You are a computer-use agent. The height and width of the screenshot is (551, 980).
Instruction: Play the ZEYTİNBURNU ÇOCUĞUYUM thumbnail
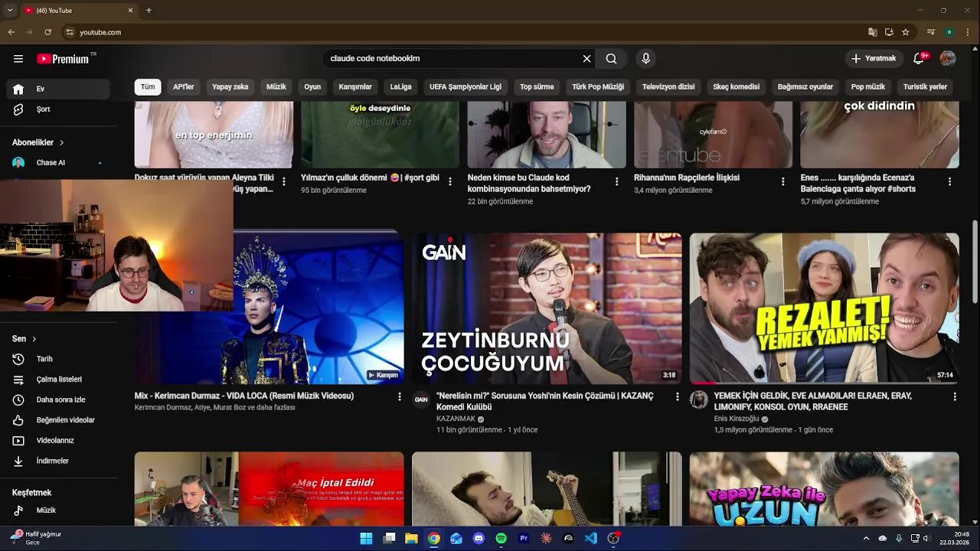(547, 308)
